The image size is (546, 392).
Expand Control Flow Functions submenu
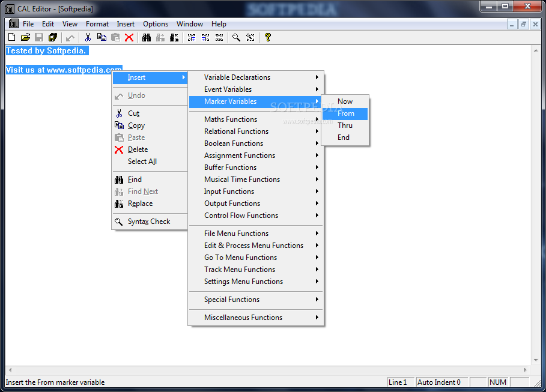click(256, 216)
